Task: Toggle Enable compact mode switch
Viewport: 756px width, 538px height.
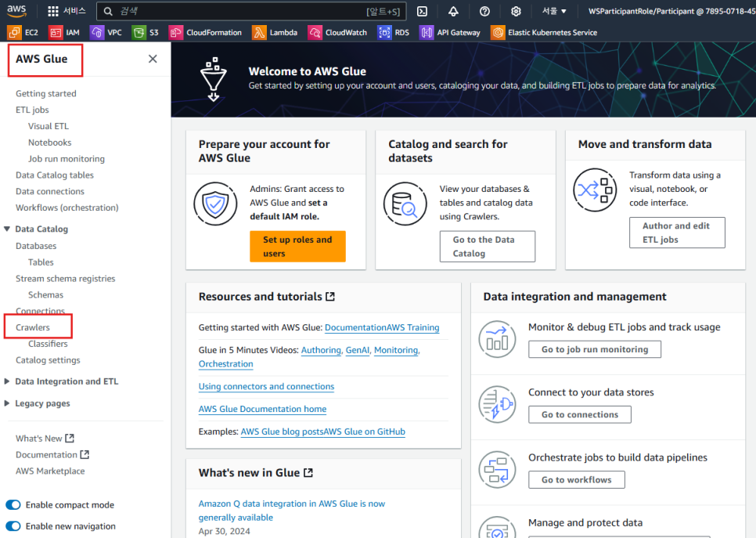Action: pyautogui.click(x=13, y=504)
